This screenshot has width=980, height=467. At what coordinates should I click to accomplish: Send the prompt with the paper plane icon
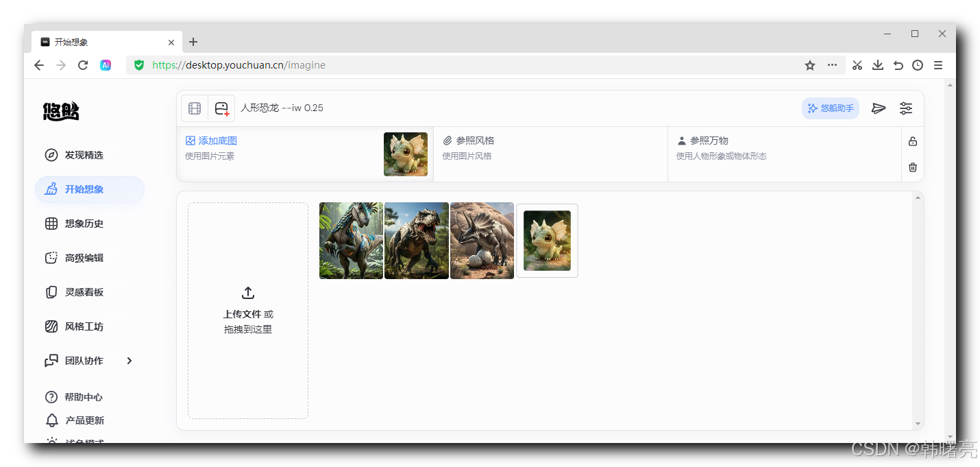coord(879,108)
